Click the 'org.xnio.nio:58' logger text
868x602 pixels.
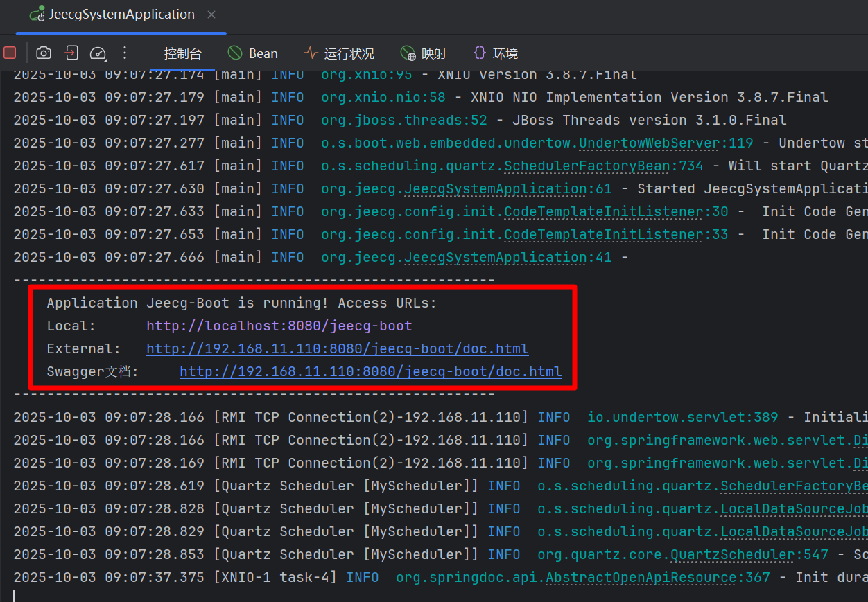(383, 98)
